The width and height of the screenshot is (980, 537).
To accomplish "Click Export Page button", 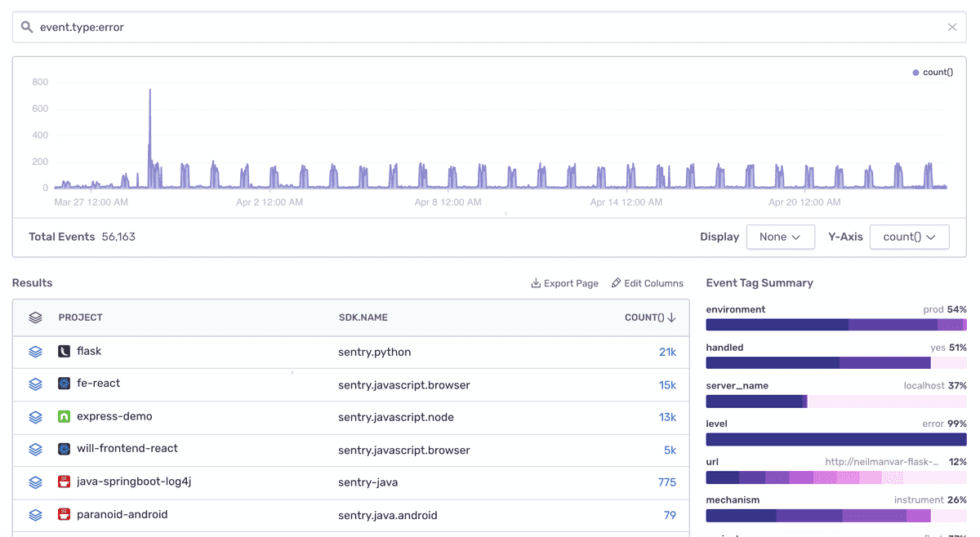I will point(564,283).
